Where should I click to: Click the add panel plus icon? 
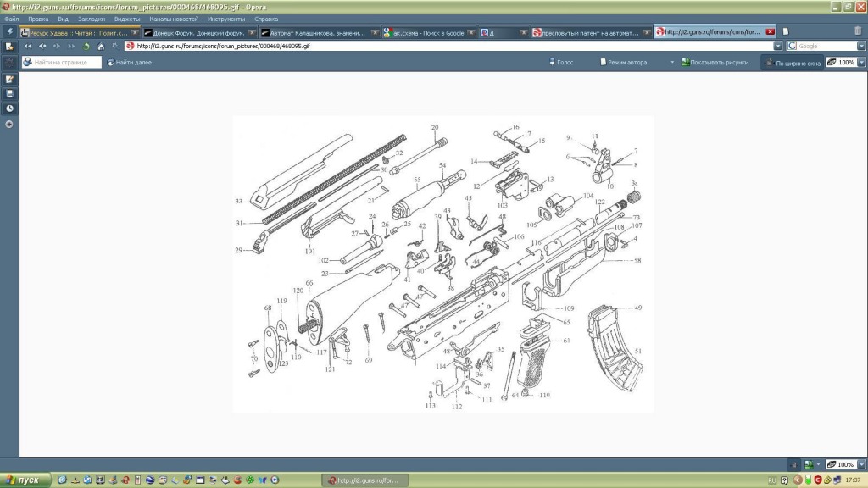(9, 124)
